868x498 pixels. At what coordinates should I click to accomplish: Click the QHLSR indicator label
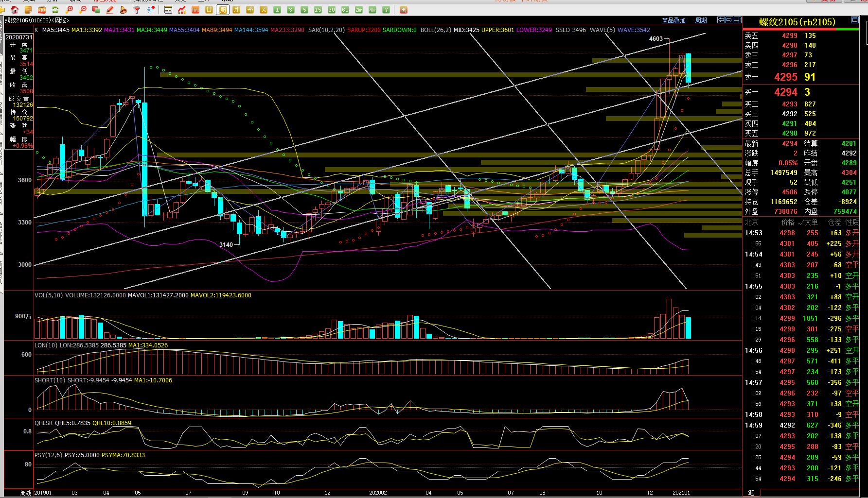[x=43, y=423]
